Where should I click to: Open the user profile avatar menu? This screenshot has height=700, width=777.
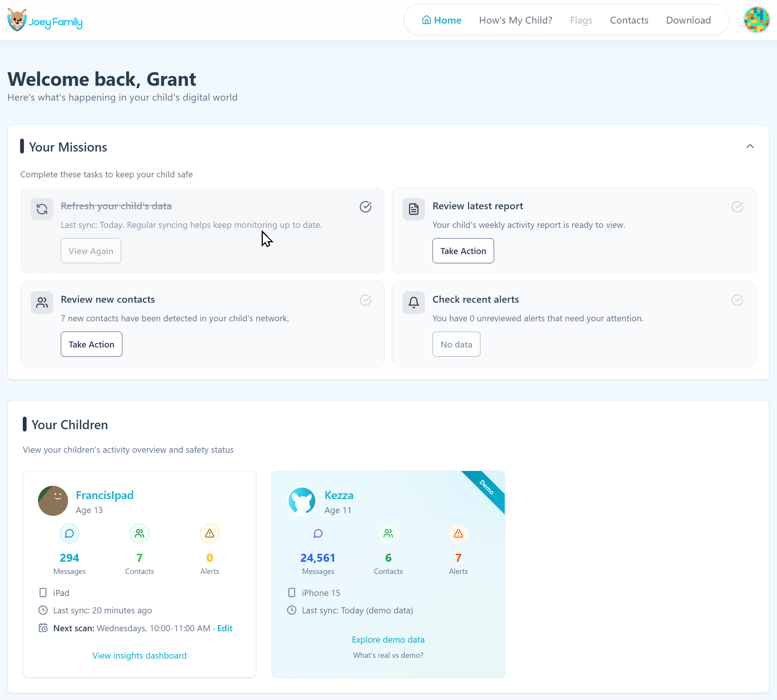(x=756, y=20)
